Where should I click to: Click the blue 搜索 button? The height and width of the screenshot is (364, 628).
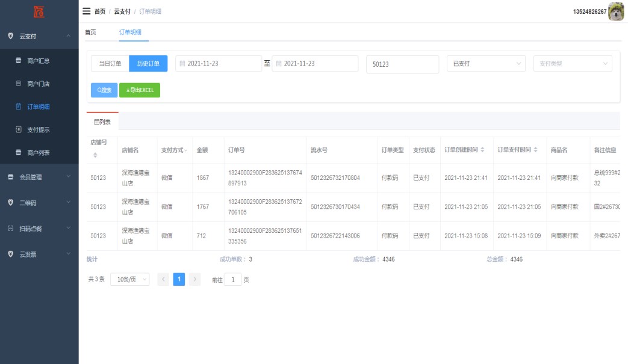click(x=104, y=90)
